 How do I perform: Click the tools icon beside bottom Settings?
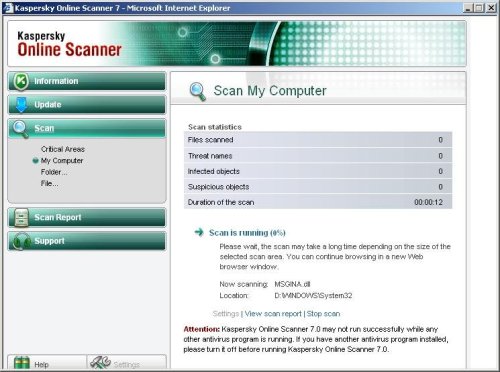(x=100, y=363)
